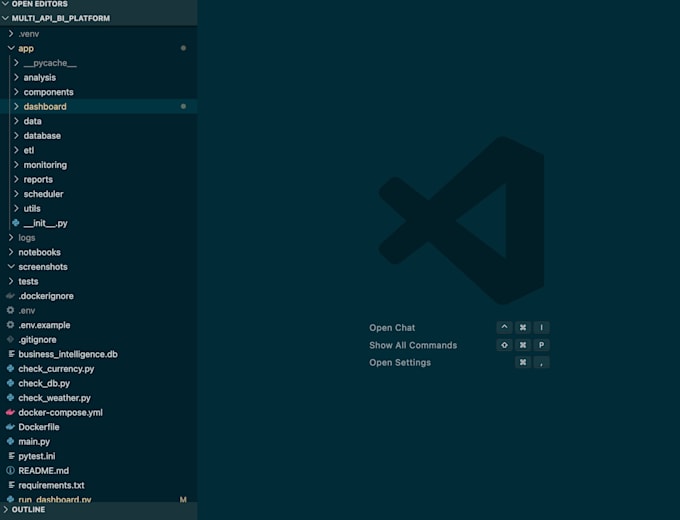Expand the dashboard folder chevron
The width and height of the screenshot is (680, 520).
(16, 106)
